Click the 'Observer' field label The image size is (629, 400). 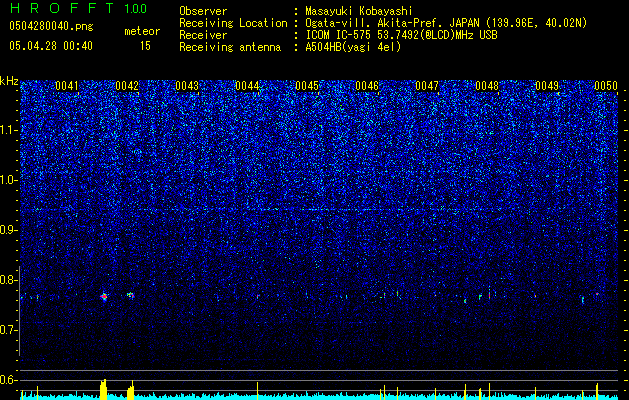tap(203, 11)
